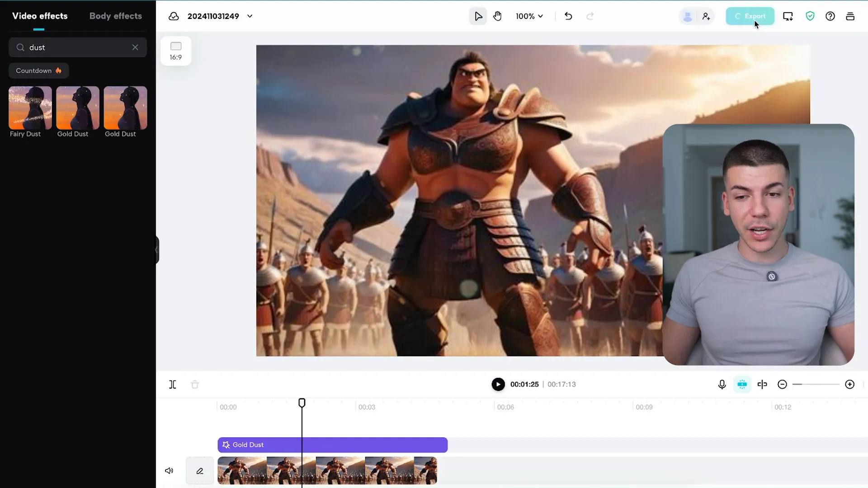Viewport: 868px width, 488px height.
Task: Click the Export button
Action: click(750, 16)
